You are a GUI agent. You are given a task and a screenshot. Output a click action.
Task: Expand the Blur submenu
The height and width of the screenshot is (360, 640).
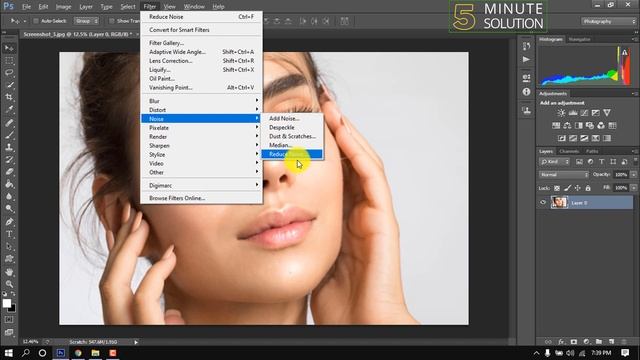coord(201,101)
